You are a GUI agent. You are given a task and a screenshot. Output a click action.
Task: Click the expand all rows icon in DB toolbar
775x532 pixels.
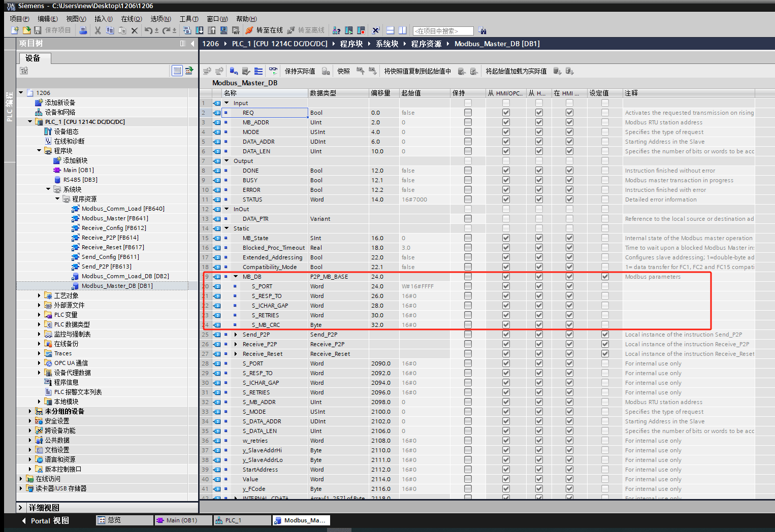259,71
